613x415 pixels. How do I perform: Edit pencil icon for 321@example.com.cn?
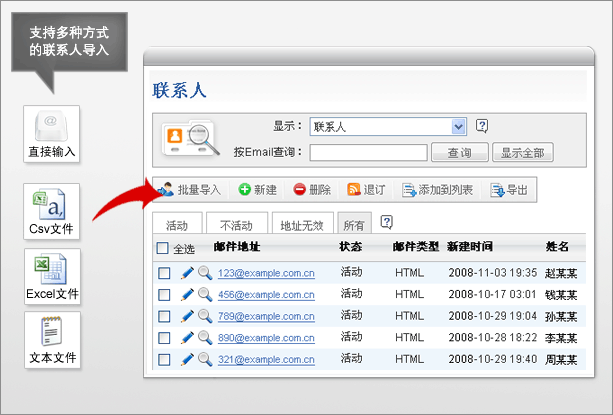click(x=187, y=359)
